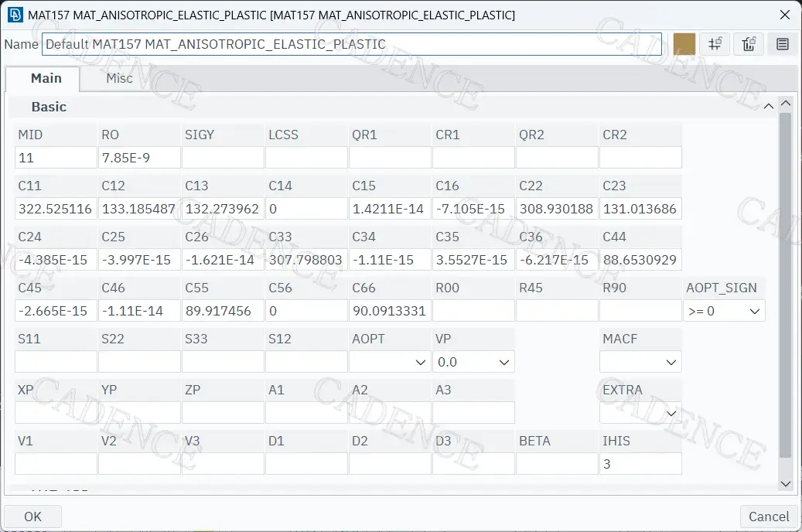
Task: Close the MAT157 dialog window
Action: (785, 15)
